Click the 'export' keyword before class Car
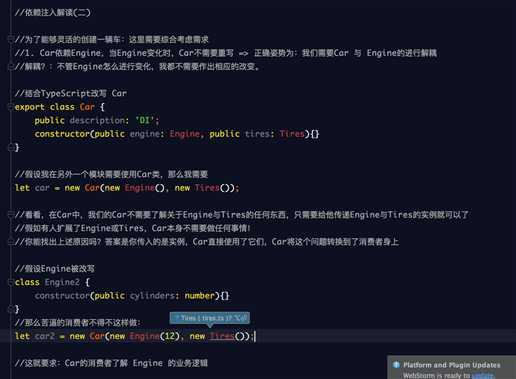The height and width of the screenshot is (379, 516). click(29, 107)
